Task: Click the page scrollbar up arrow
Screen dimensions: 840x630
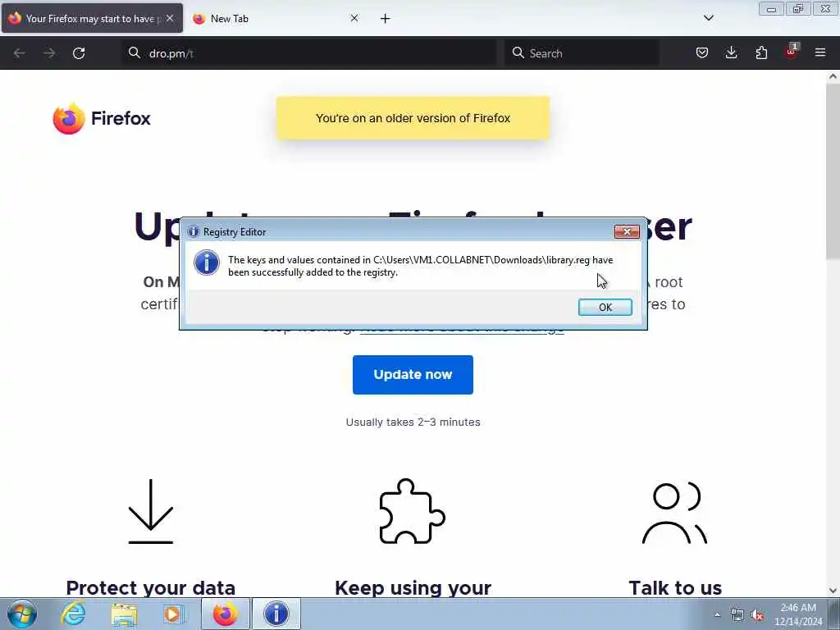Action: tap(833, 76)
